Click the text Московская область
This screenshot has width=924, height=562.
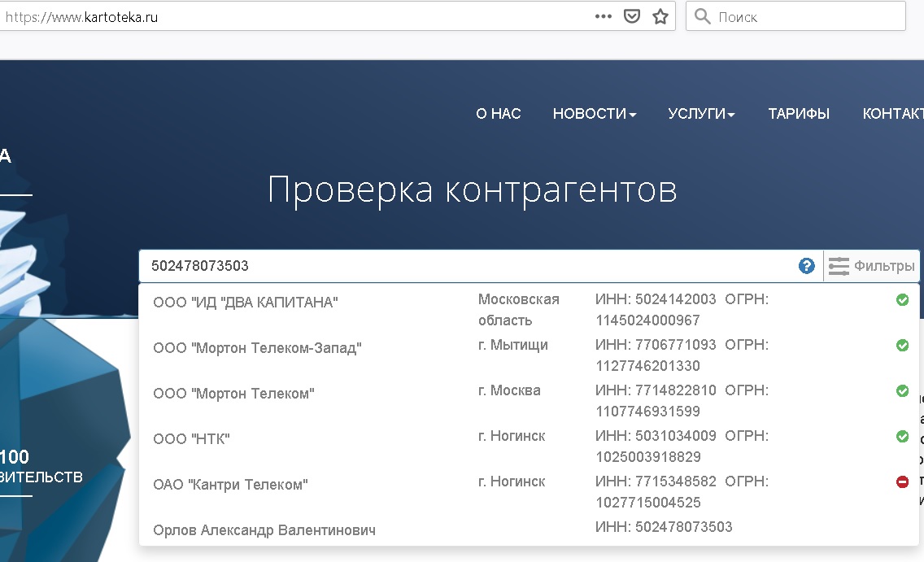point(519,310)
